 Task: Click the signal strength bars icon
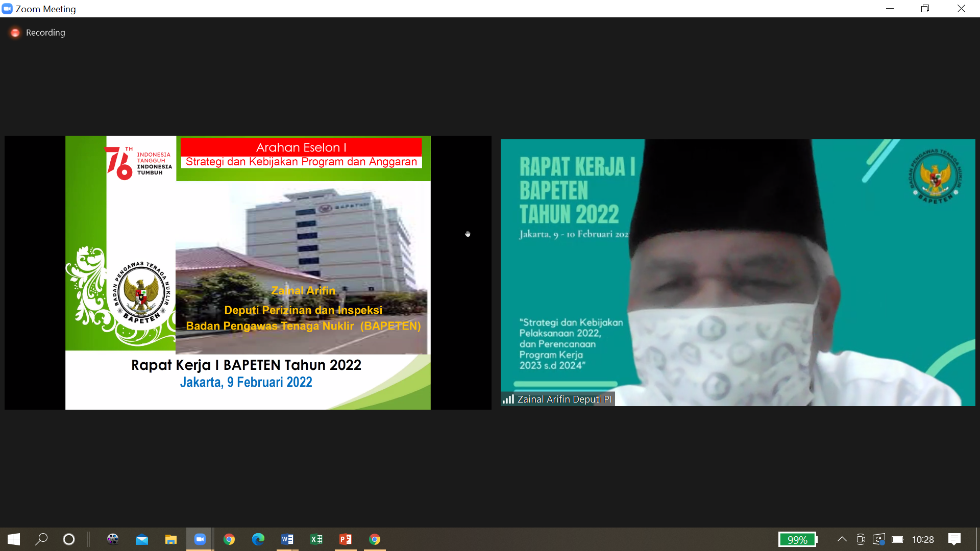[508, 399]
